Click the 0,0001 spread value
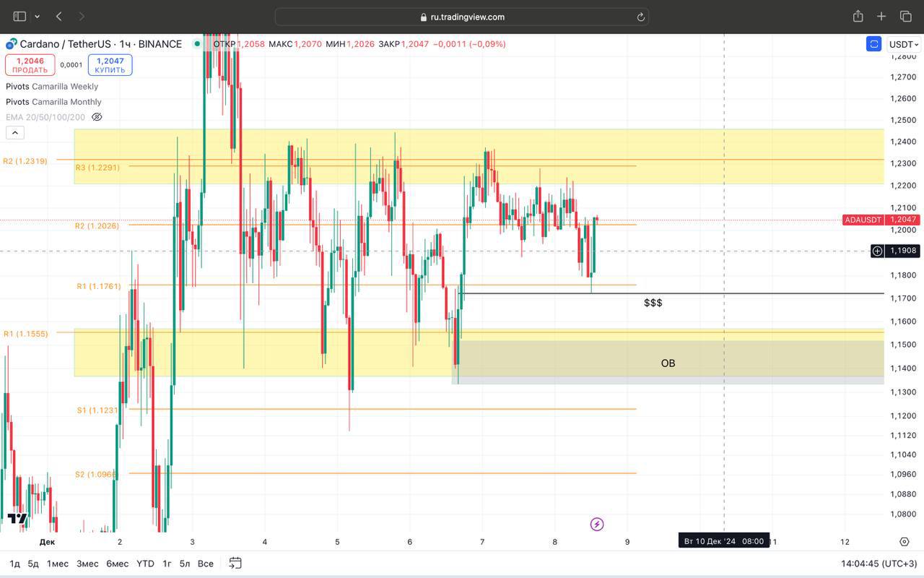The height and width of the screenshot is (578, 924). click(71, 65)
